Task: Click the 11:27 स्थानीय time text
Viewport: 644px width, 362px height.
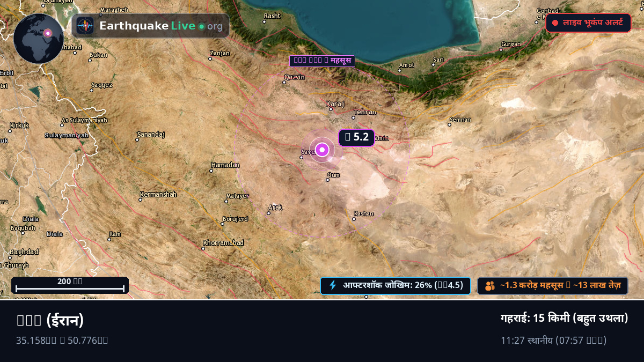Action: 554,340
